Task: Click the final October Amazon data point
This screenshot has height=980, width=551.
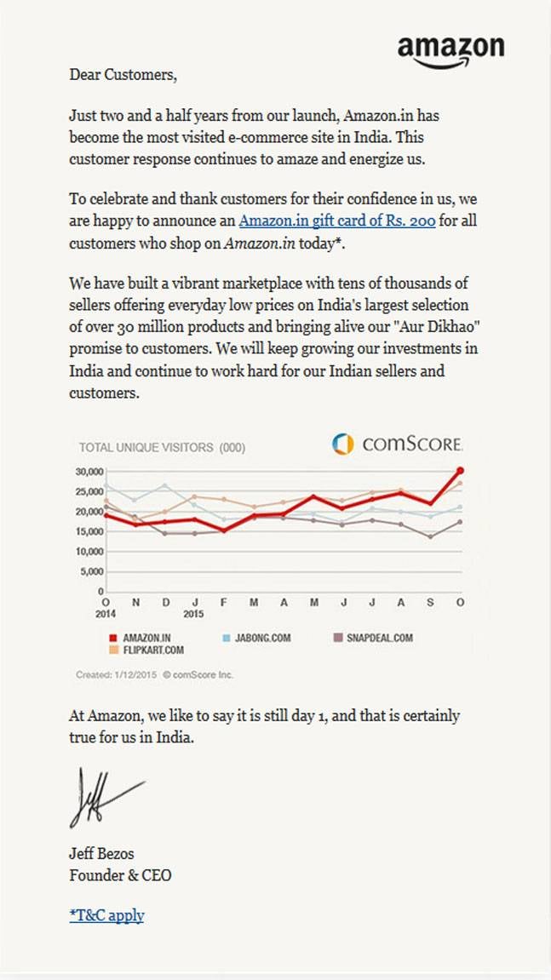Action: [x=460, y=471]
